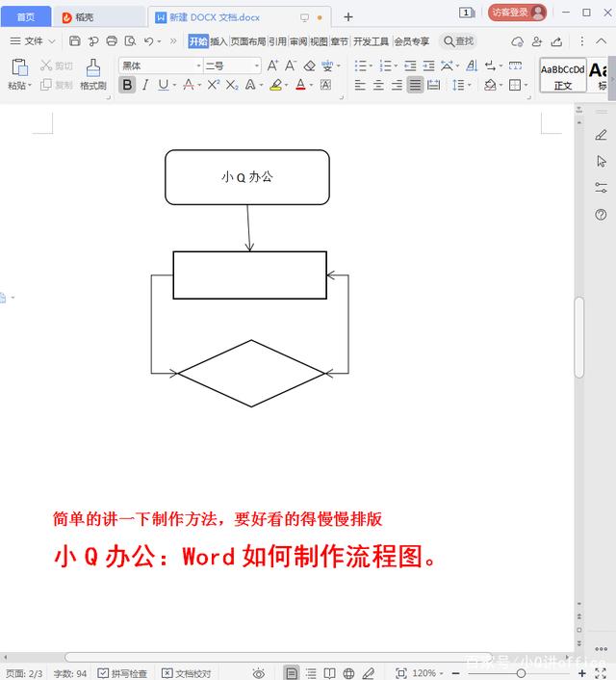Click the character border icon
Viewport: 616px width, 680px height.
coord(325,85)
